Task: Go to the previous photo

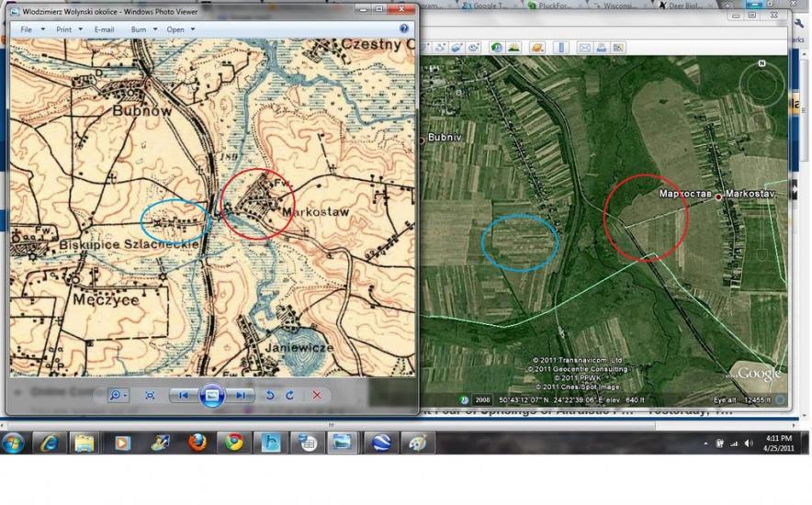Action: click(184, 395)
